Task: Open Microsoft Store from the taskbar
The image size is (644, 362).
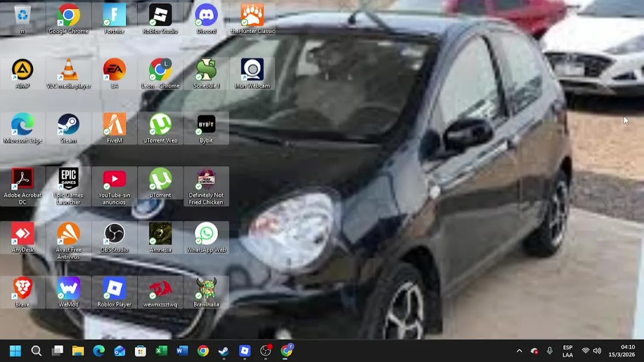Action: (x=140, y=350)
